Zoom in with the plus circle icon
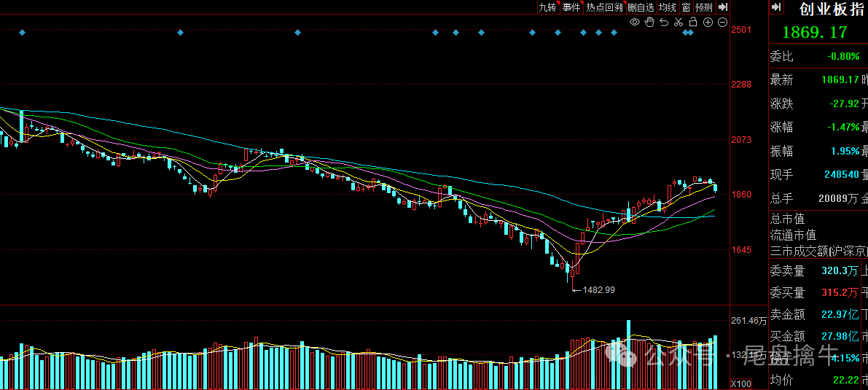The image size is (868, 390). coord(708,23)
